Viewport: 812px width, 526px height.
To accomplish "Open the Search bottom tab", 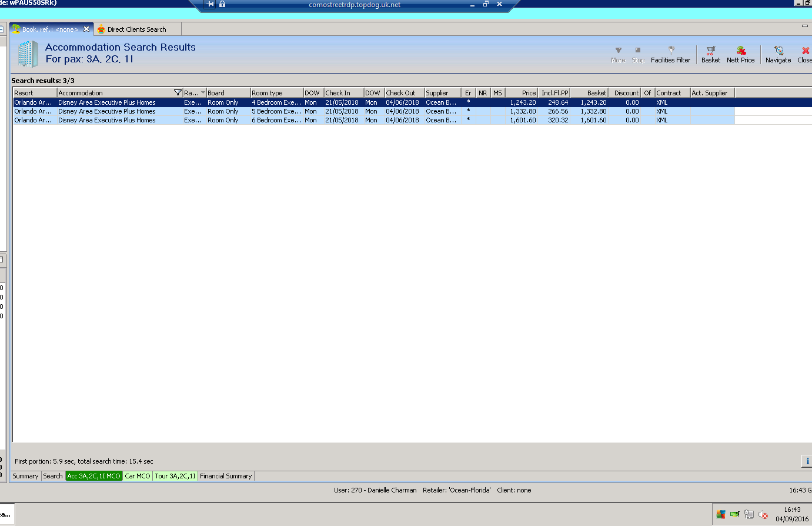I will tap(53, 476).
